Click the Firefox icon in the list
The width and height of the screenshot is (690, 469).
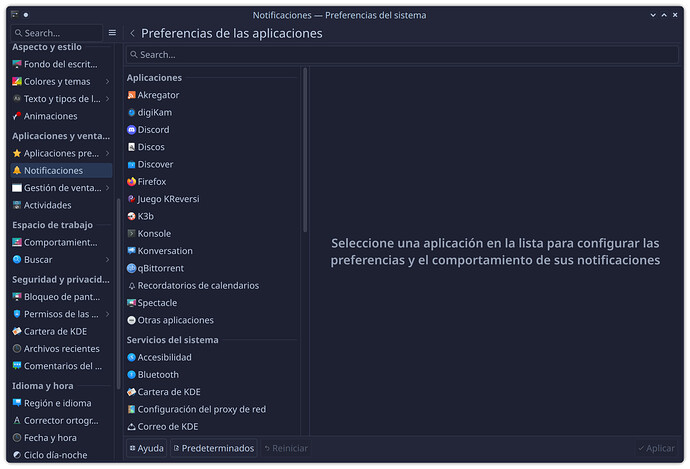point(131,182)
